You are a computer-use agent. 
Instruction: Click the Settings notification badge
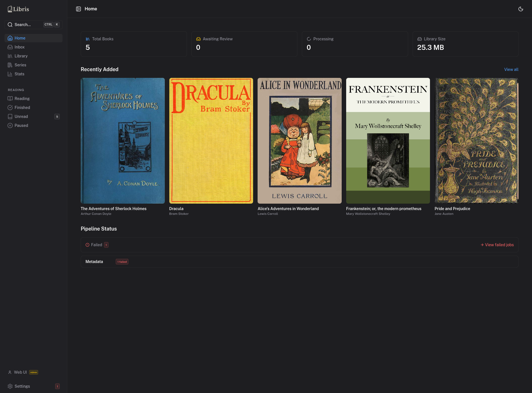(x=57, y=386)
